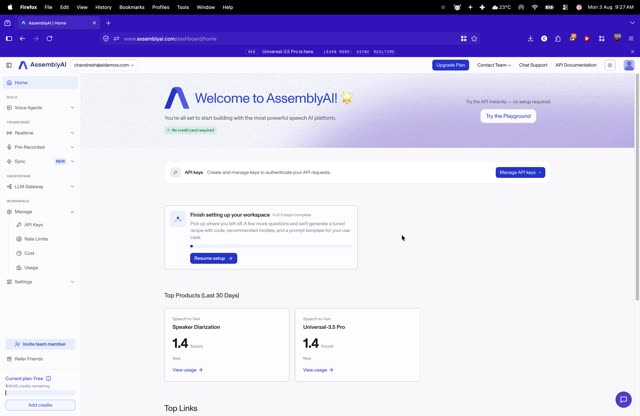This screenshot has height=416, width=640.
Task: Open Chat Support link
Action: 533,65
